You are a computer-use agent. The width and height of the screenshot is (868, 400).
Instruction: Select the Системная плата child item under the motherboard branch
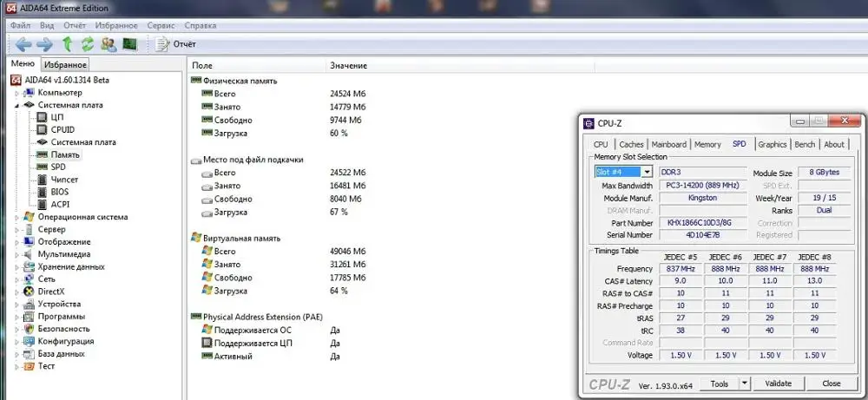pyautogui.click(x=83, y=142)
